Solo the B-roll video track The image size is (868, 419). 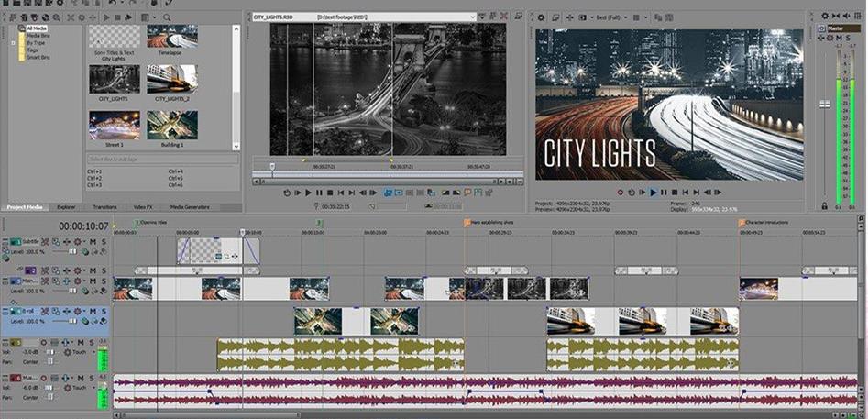[104, 311]
